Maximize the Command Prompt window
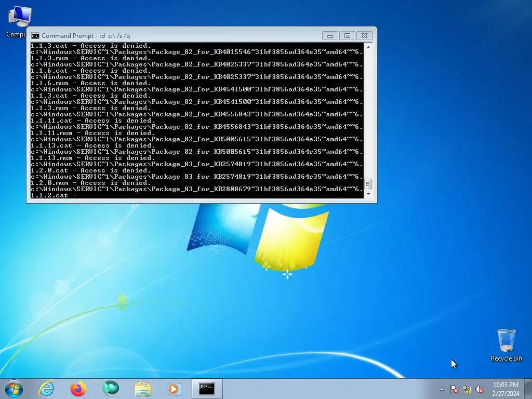Viewport: 532px width, 399px height. [347, 36]
